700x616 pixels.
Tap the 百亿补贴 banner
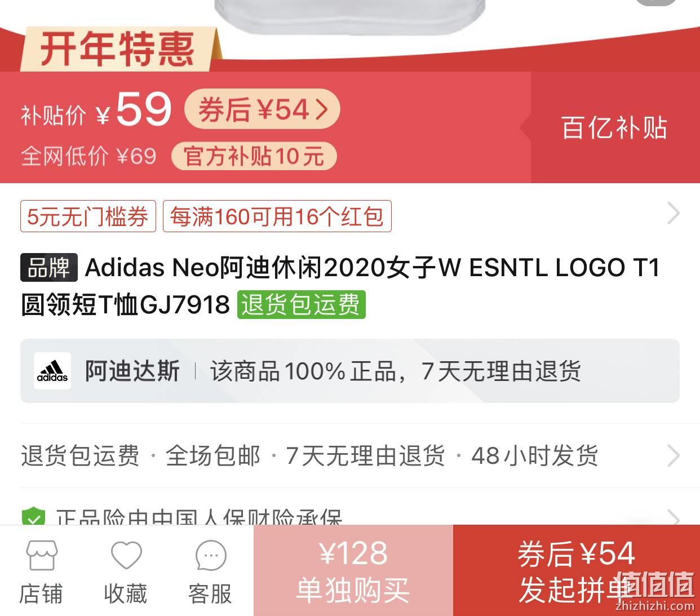(614, 127)
